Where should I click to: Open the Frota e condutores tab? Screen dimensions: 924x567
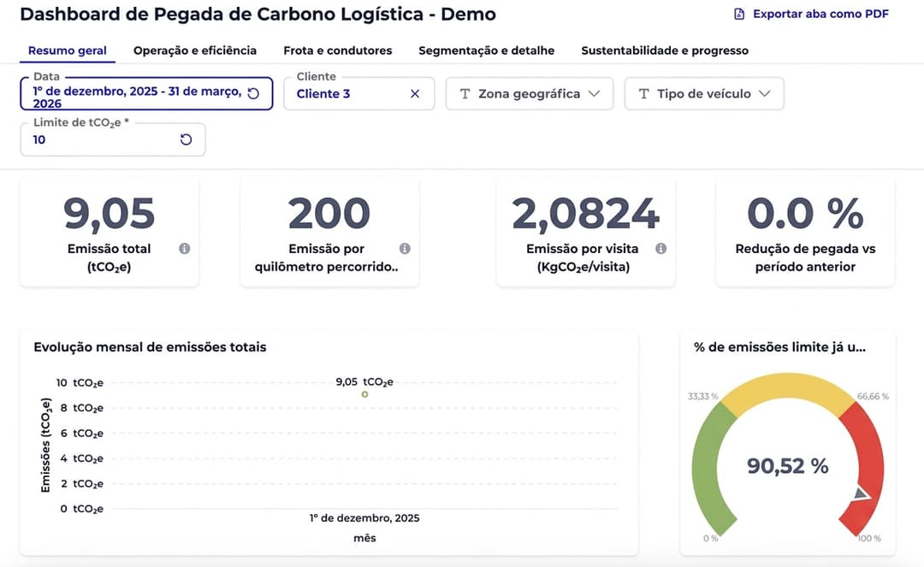[x=337, y=50]
